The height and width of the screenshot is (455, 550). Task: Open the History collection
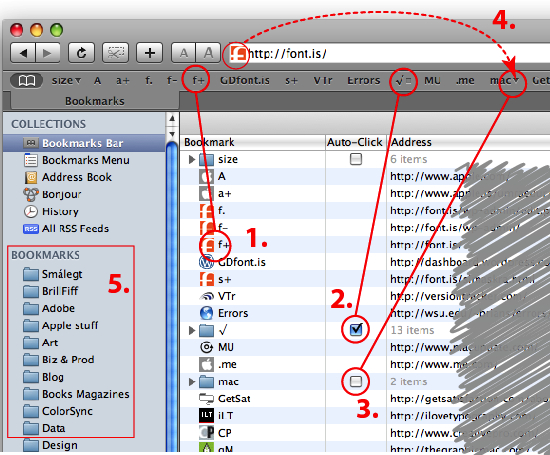coord(60,211)
